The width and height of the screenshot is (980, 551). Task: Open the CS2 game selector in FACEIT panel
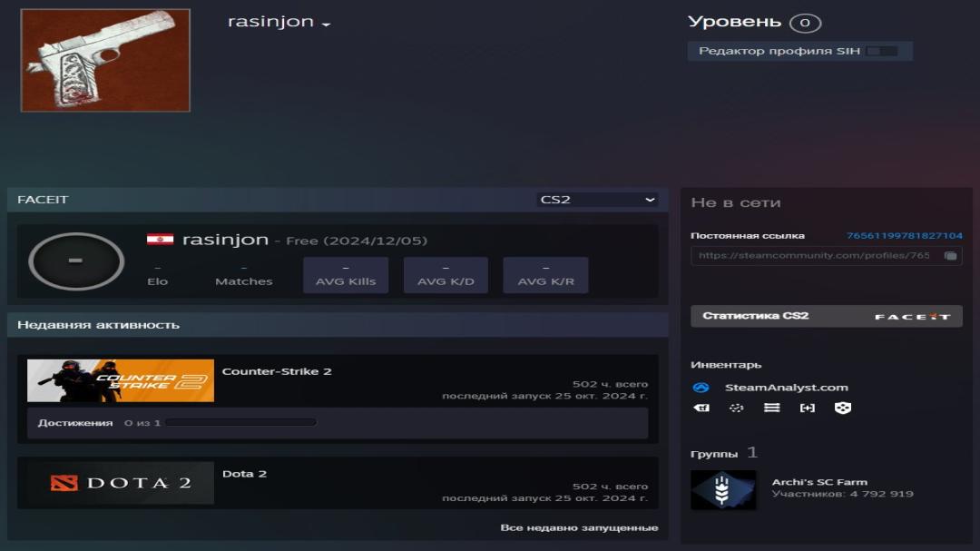pos(597,200)
